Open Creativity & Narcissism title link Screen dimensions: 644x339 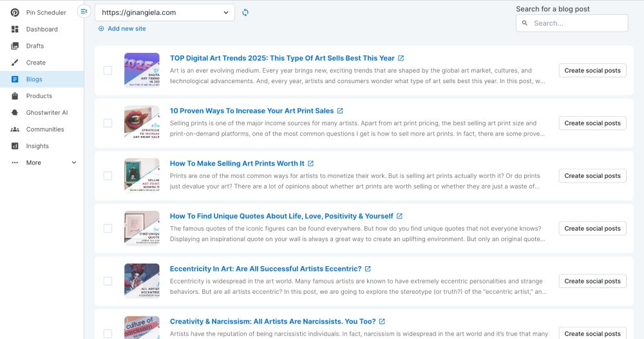point(272,322)
